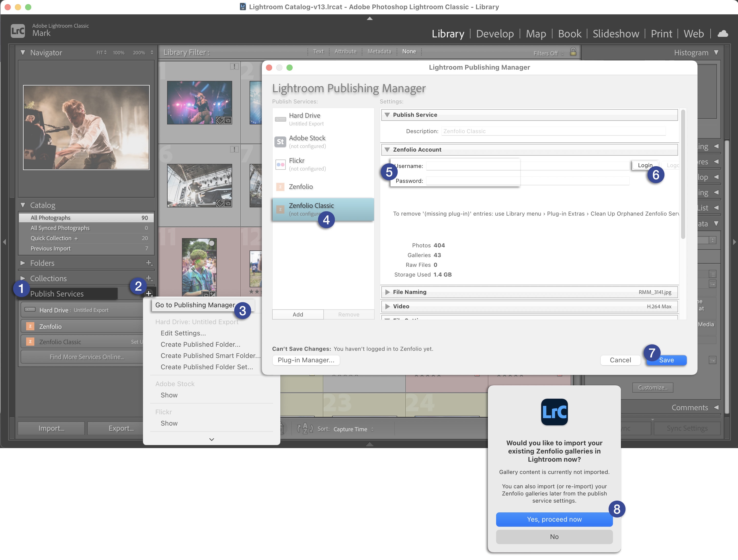738x560 pixels.
Task: Click the Add service button
Action: (298, 314)
